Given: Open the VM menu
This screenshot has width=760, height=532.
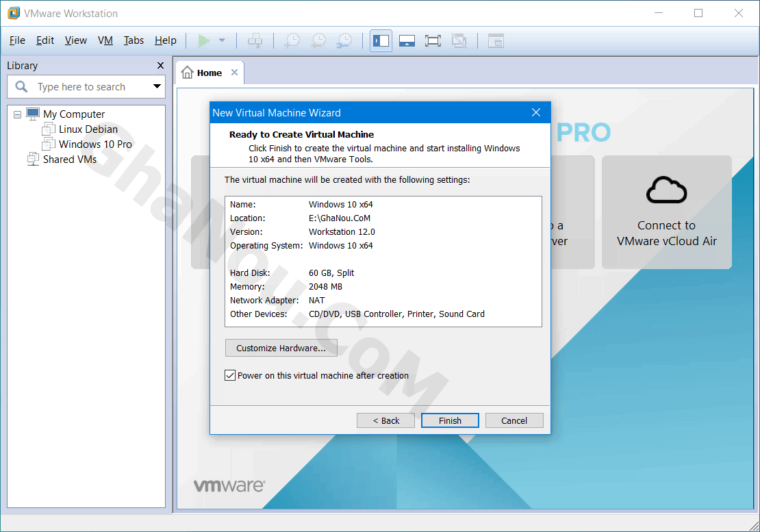Looking at the screenshot, I should click(105, 40).
